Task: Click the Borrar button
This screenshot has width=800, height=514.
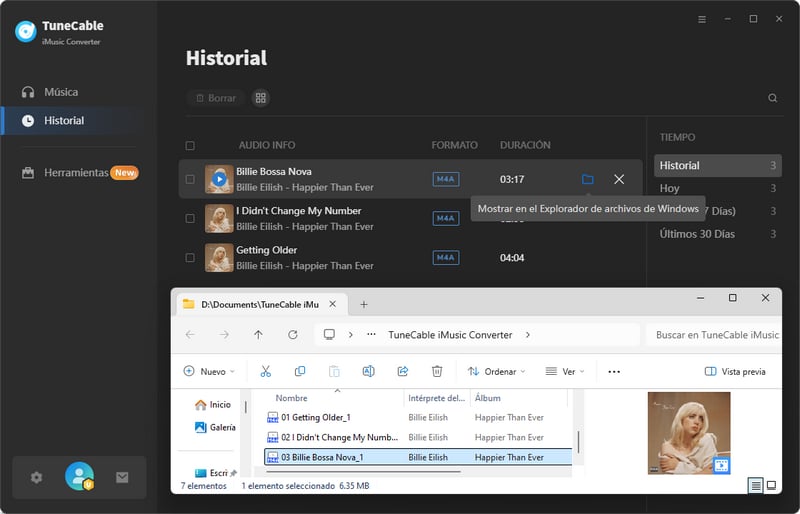Action: point(215,98)
